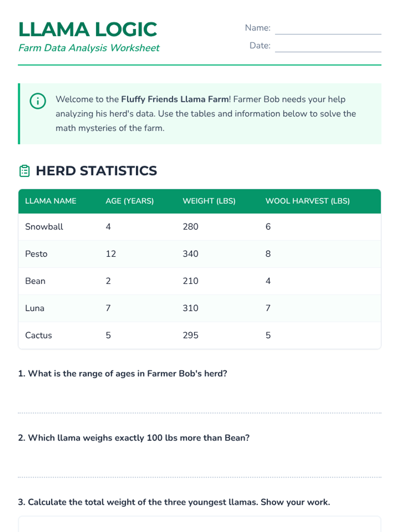Click the Llama Name column header
The width and height of the screenshot is (399, 532).
point(51,201)
